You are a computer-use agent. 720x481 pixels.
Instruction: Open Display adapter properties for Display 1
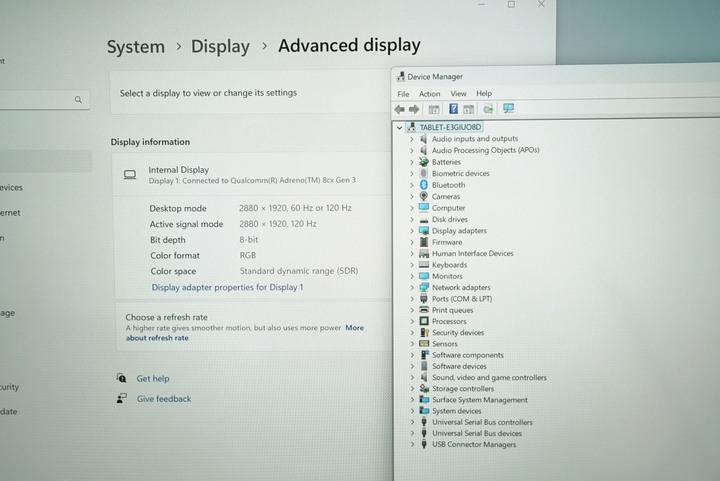point(227,287)
